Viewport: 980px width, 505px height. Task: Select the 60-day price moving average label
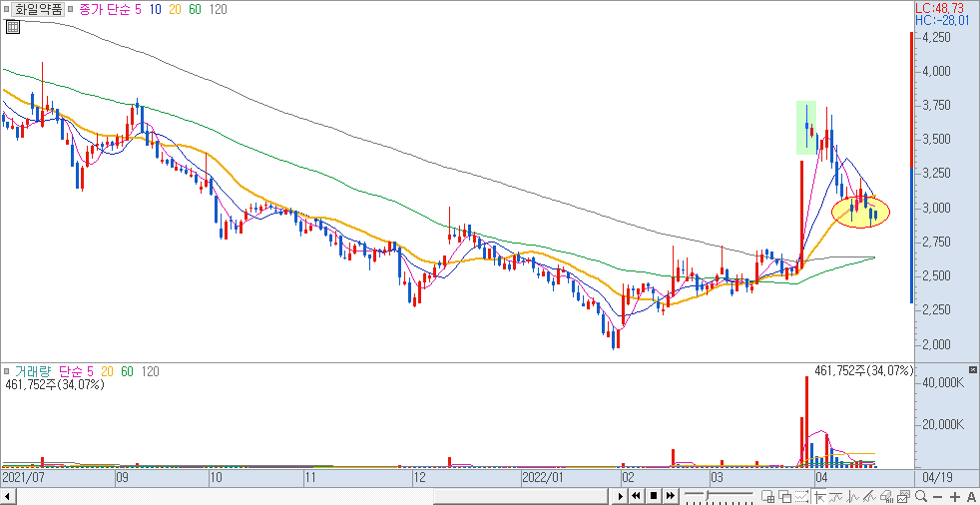coord(196,9)
